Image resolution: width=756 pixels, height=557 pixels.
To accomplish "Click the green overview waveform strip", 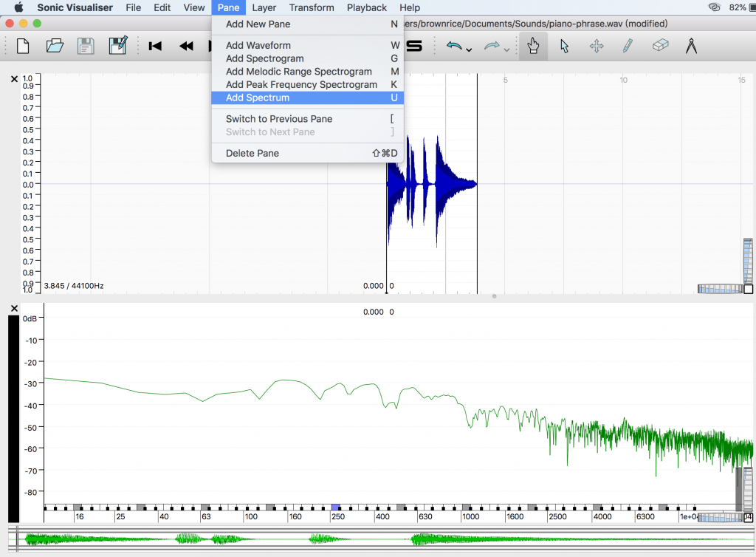I will point(381,539).
